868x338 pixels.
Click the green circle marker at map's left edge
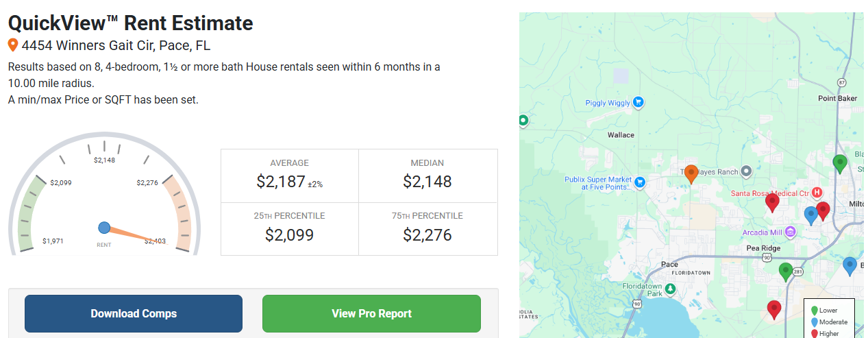523,121
